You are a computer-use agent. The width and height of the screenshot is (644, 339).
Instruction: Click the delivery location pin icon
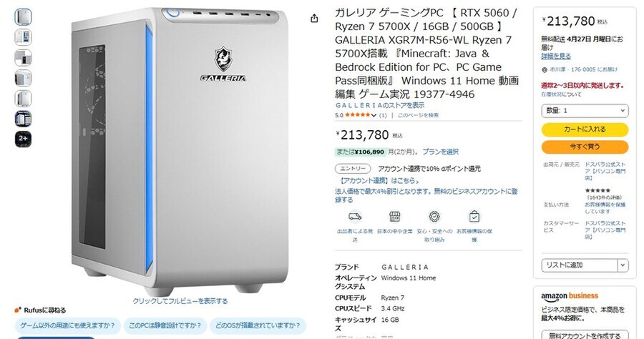[x=545, y=70]
